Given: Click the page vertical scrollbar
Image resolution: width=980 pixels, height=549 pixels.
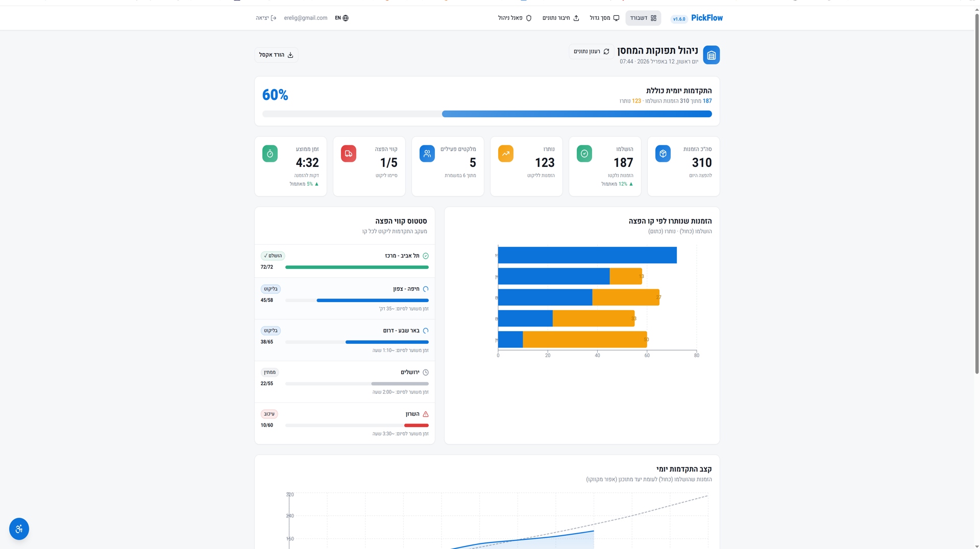Looking at the screenshot, I should click(x=977, y=194).
